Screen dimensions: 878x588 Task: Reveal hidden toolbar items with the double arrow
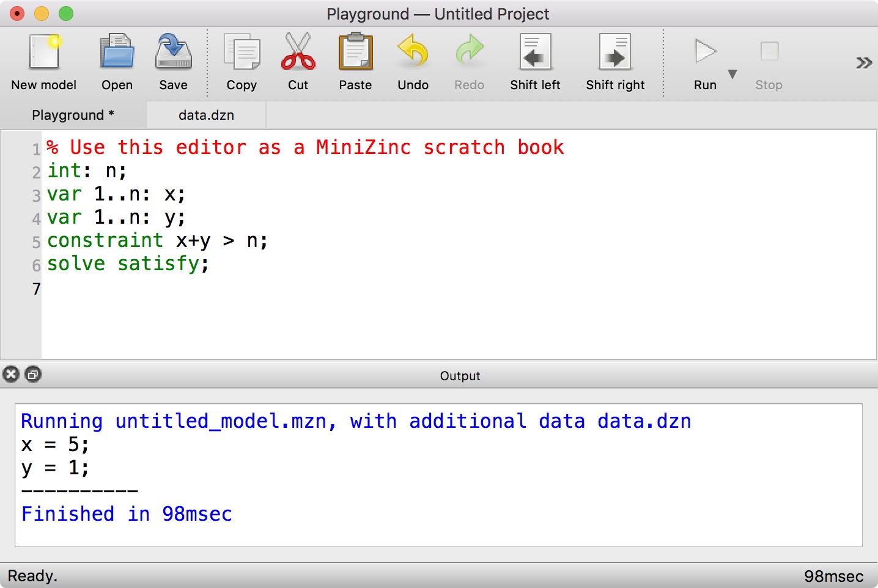pyautogui.click(x=863, y=62)
